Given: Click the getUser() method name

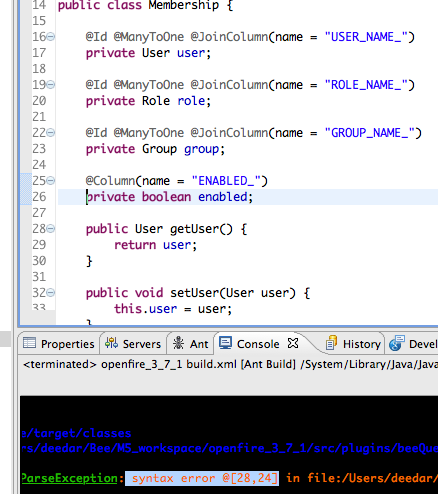Looking at the screenshot, I should tap(201, 229).
